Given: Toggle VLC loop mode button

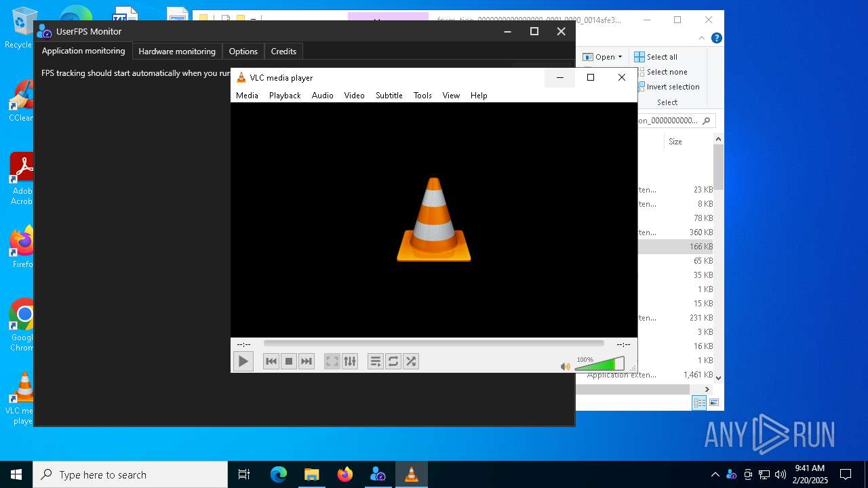Looking at the screenshot, I should [393, 361].
